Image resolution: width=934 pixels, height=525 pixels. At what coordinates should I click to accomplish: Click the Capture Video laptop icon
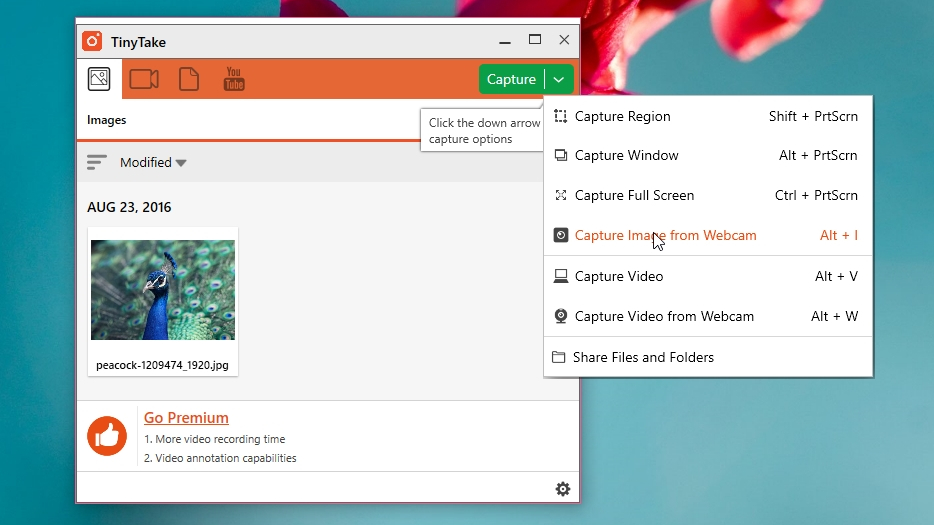point(561,276)
